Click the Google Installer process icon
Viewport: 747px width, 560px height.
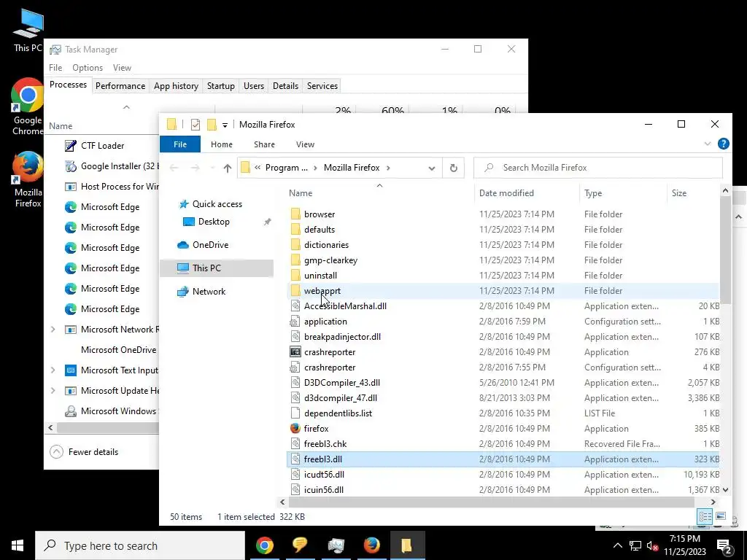click(x=71, y=166)
